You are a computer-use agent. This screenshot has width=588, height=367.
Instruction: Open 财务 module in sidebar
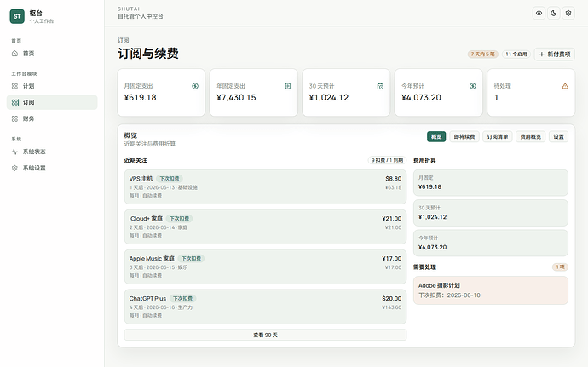pyautogui.click(x=52, y=118)
